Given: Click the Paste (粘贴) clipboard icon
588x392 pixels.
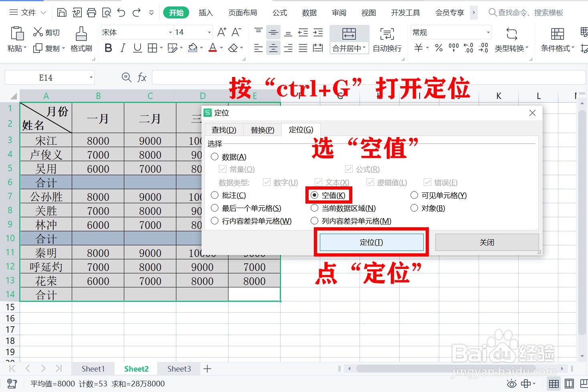Looking at the screenshot, I should [17, 34].
